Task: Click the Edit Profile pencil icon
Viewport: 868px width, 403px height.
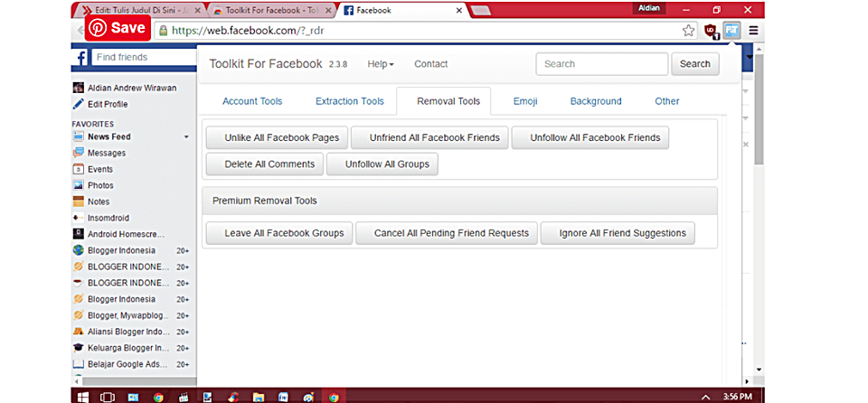Action: [x=78, y=104]
